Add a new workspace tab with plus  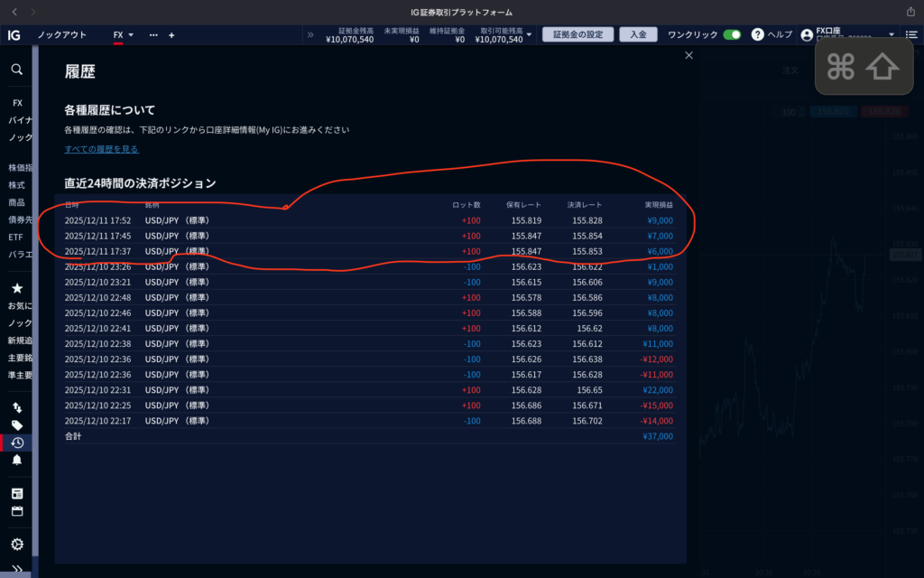pos(171,35)
